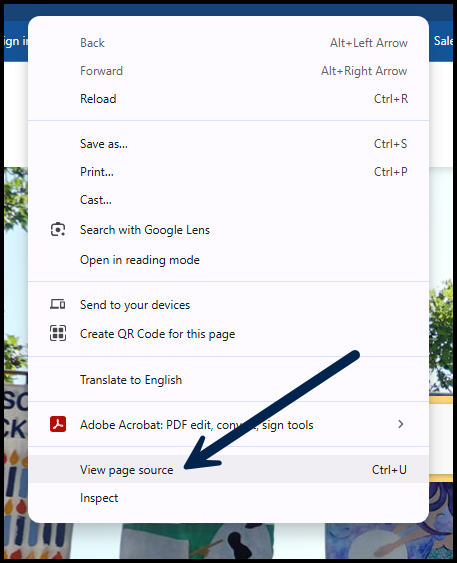The image size is (457, 563).
Task: Select Translate to English
Action: [x=228, y=380]
